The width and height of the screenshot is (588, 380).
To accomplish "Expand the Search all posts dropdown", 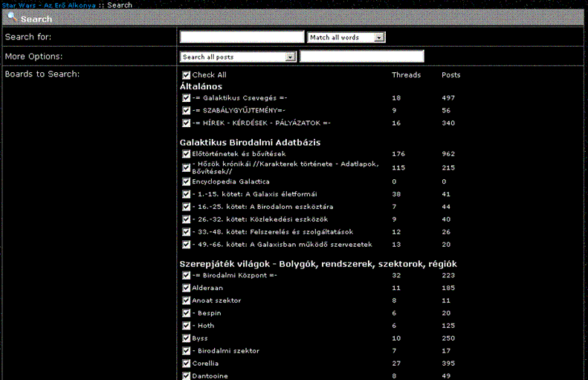I will click(239, 57).
